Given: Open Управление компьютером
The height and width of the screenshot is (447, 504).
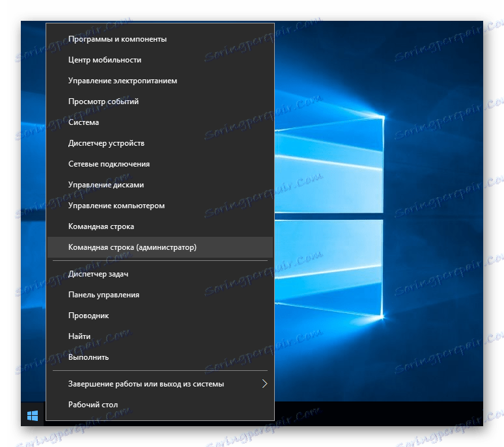Looking at the screenshot, I should 160,206.
